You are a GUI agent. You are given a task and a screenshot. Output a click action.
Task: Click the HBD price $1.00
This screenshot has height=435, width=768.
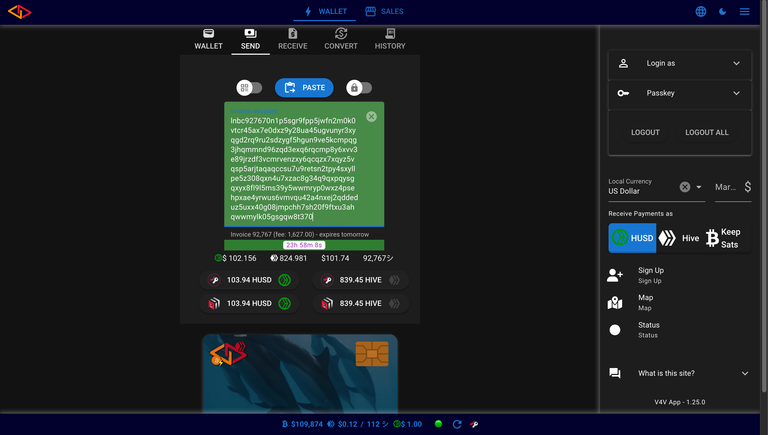[408, 424]
